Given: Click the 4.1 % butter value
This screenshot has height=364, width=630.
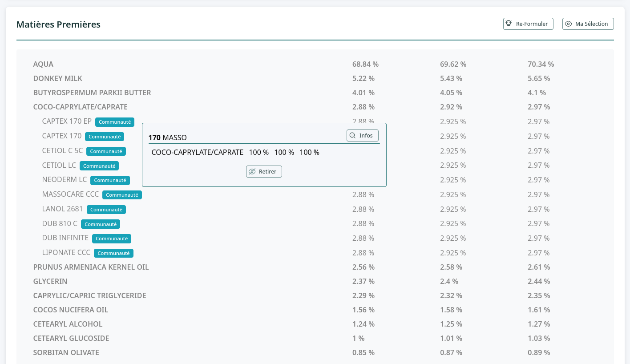Looking at the screenshot, I should (537, 93).
